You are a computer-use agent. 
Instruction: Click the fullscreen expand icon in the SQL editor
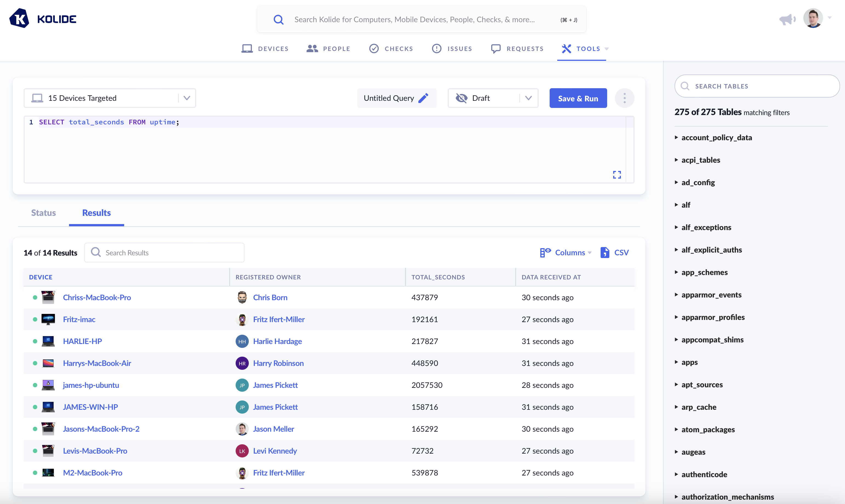(617, 174)
